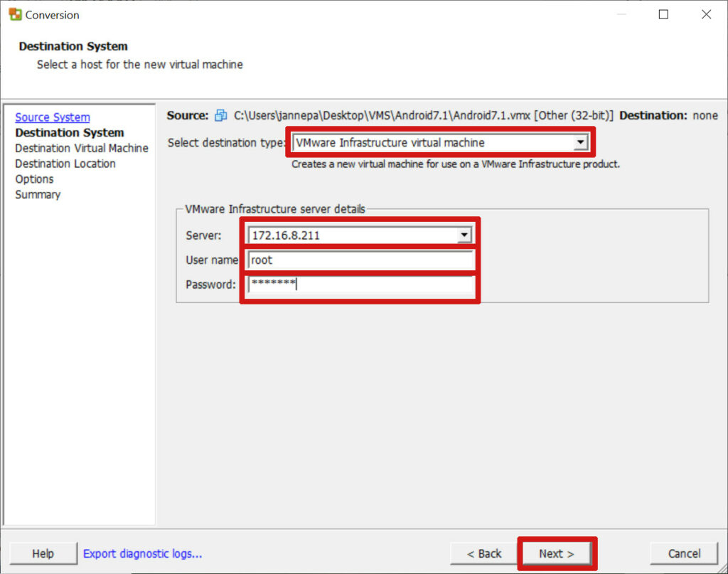Click the Conversion app icon in title bar
The width and height of the screenshot is (728, 574).
click(x=16, y=14)
